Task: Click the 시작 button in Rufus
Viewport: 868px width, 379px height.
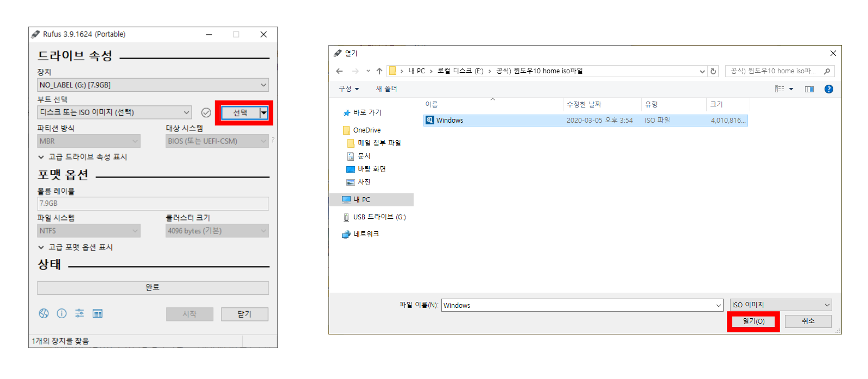Action: (189, 314)
